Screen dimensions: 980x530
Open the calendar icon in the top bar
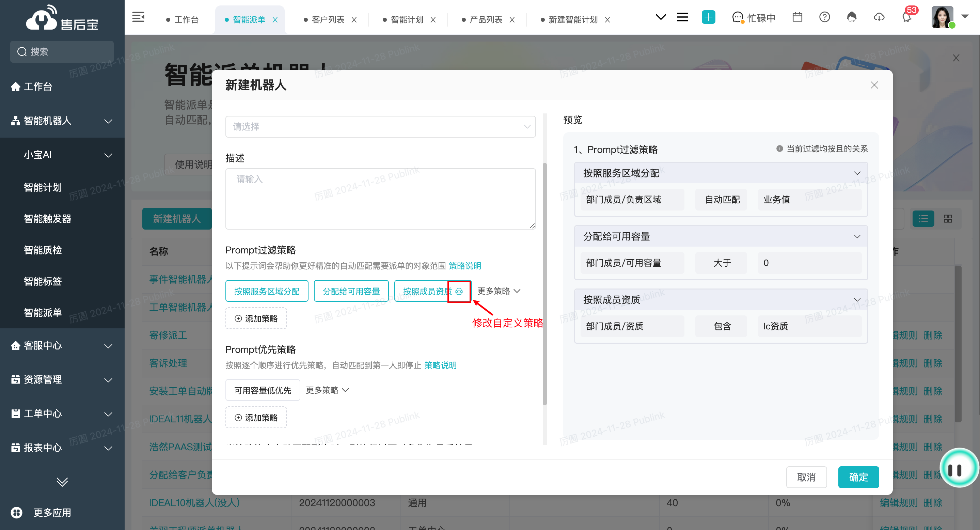point(797,17)
